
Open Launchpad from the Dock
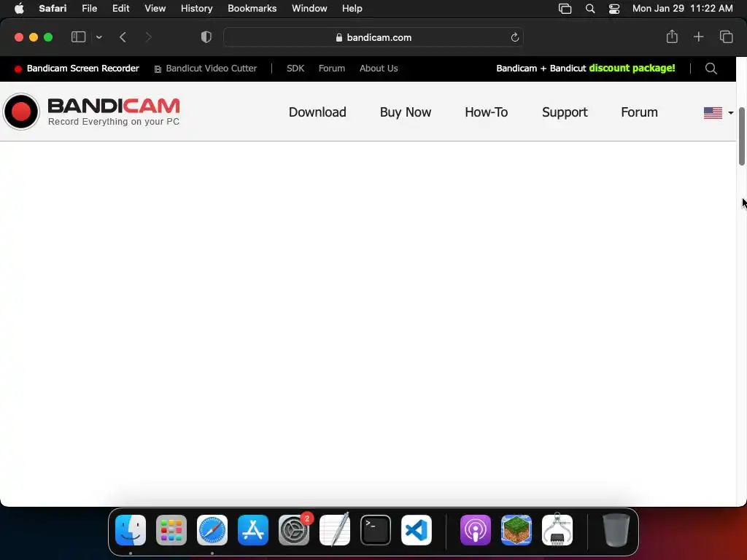(171, 530)
